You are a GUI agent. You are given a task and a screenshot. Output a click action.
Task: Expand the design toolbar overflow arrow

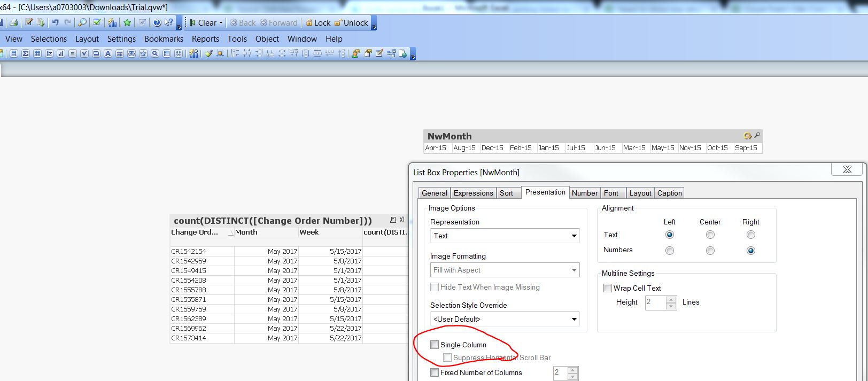[x=413, y=54]
